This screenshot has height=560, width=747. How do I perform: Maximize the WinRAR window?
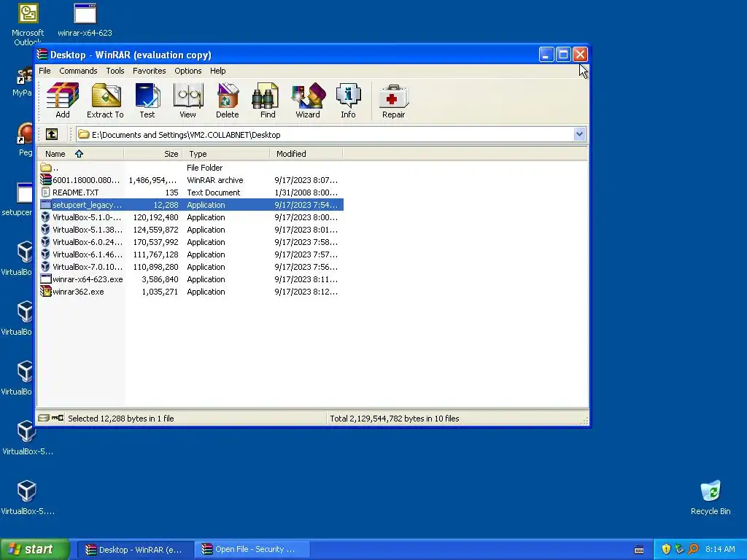click(x=563, y=54)
